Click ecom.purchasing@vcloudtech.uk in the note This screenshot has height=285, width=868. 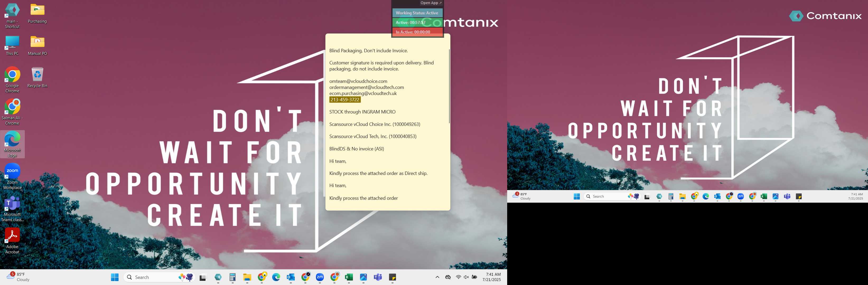coord(363,93)
